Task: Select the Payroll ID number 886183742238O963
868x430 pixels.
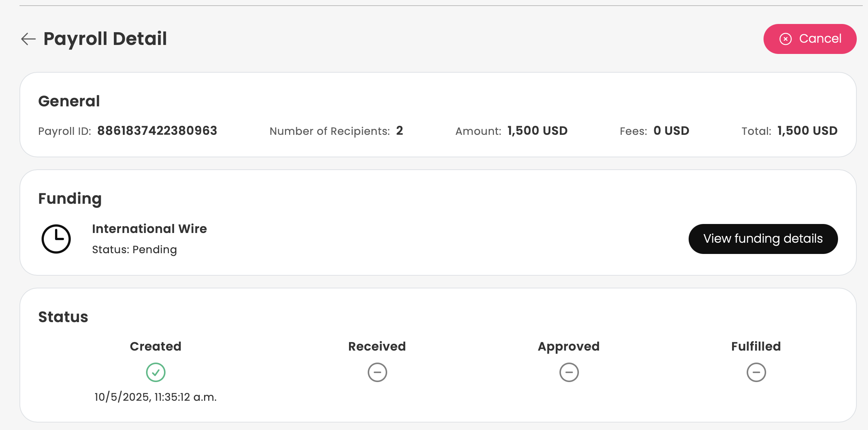Action: click(157, 131)
